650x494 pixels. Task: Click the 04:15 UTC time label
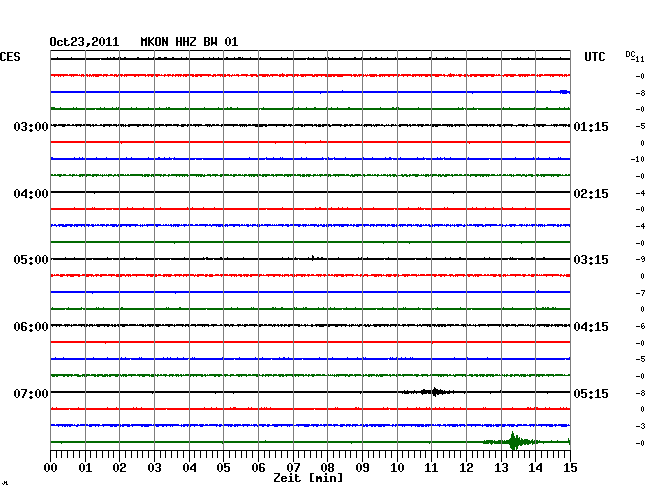591,327
